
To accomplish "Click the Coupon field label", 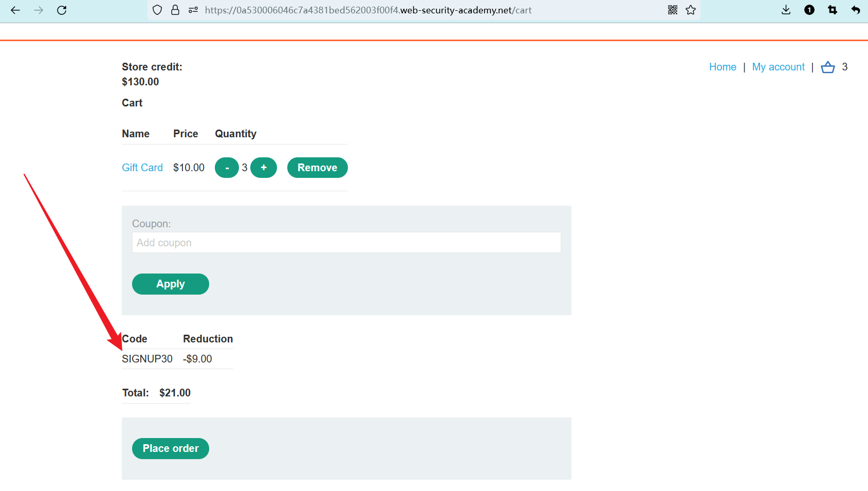I will [x=151, y=224].
